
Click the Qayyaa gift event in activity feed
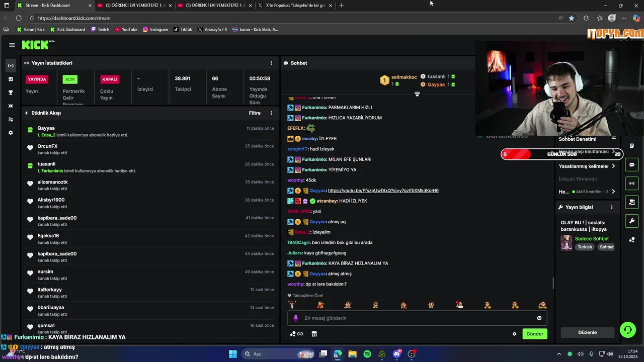tap(150, 131)
